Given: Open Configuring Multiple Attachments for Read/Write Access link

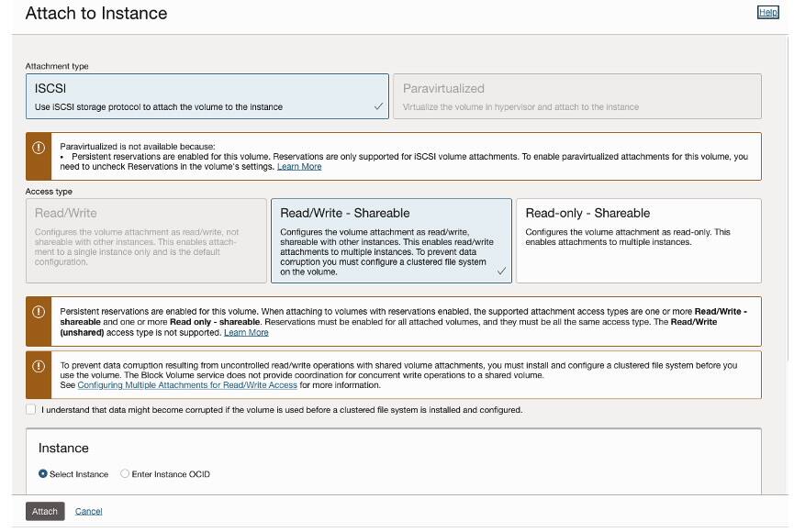Looking at the screenshot, I should tap(187, 385).
